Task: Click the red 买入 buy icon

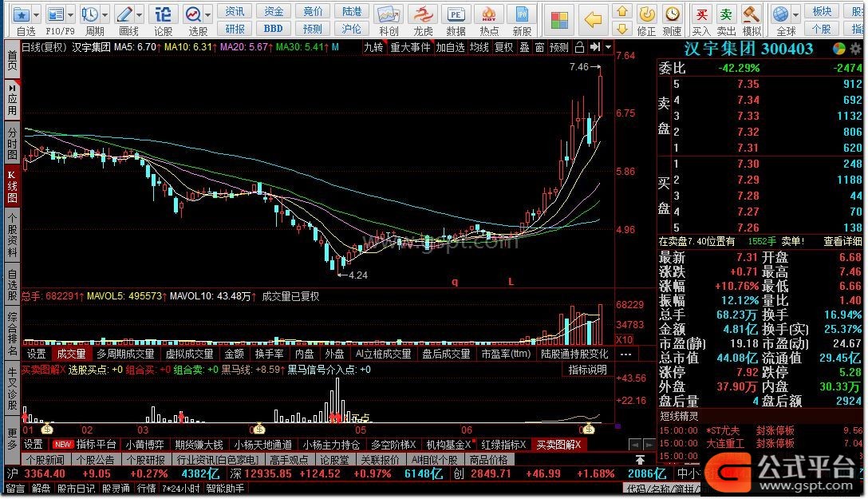Action: (x=700, y=14)
